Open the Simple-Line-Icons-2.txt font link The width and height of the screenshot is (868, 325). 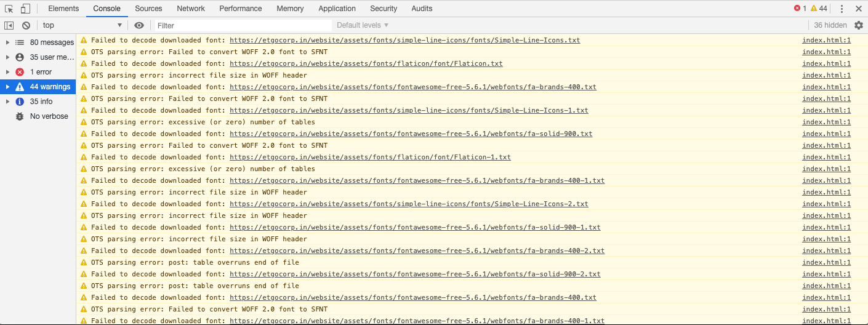tap(409, 204)
